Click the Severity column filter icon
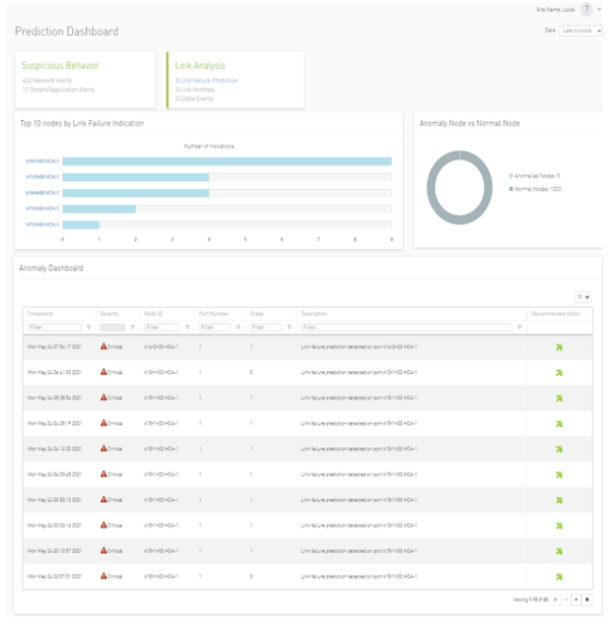 [132, 327]
